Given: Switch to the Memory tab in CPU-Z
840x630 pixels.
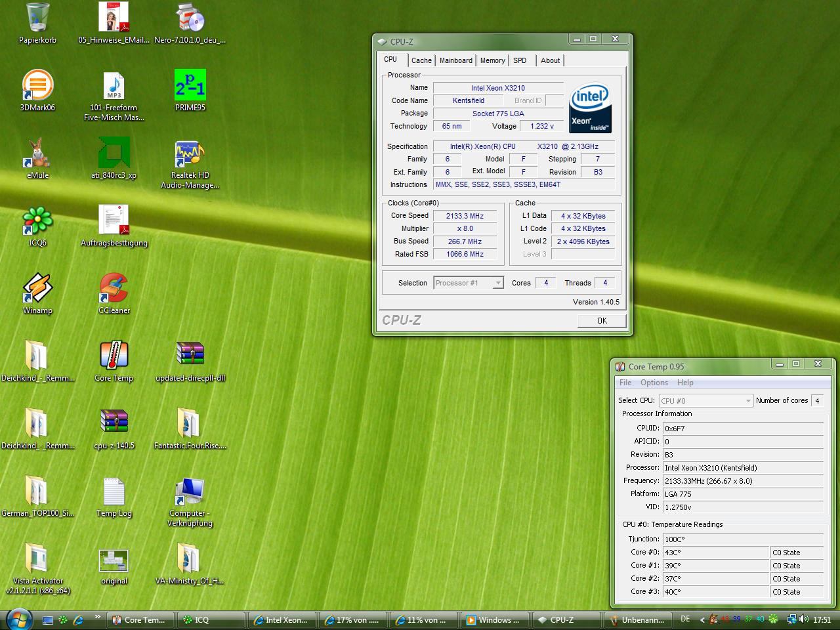Looking at the screenshot, I should (492, 60).
